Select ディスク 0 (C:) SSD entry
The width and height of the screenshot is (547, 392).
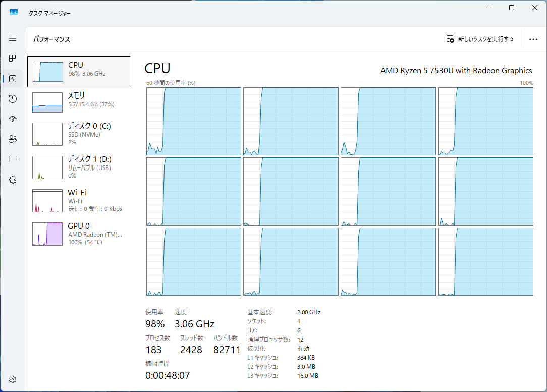coord(79,133)
